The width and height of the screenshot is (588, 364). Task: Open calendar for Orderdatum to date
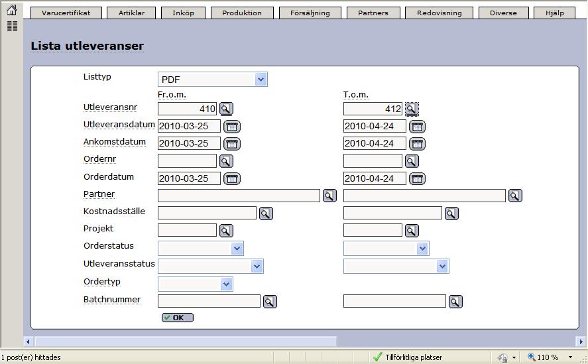click(417, 178)
